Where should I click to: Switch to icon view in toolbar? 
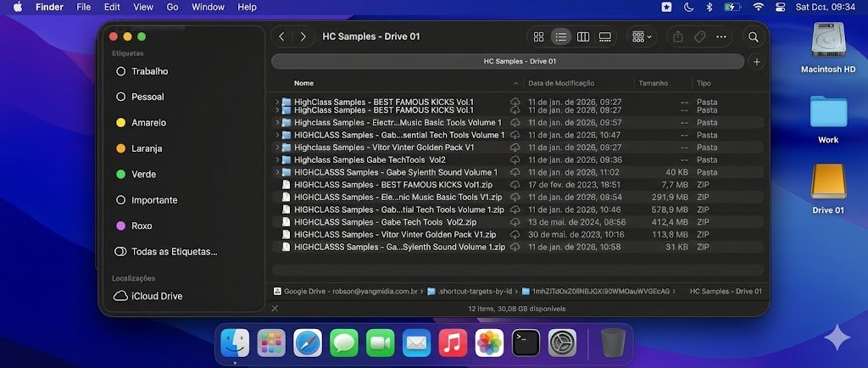[538, 37]
